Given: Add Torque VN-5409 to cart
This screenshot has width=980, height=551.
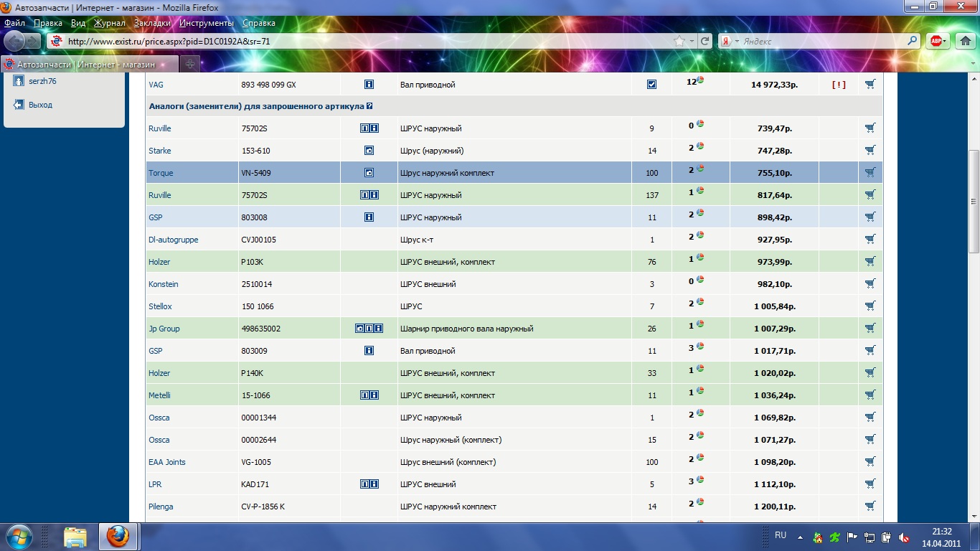Looking at the screenshot, I should coord(870,172).
